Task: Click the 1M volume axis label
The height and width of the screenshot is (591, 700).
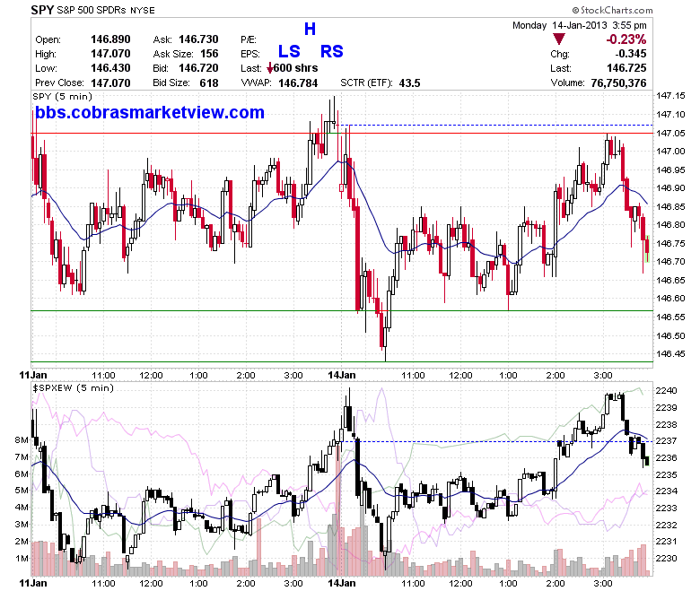Action: pos(22,558)
